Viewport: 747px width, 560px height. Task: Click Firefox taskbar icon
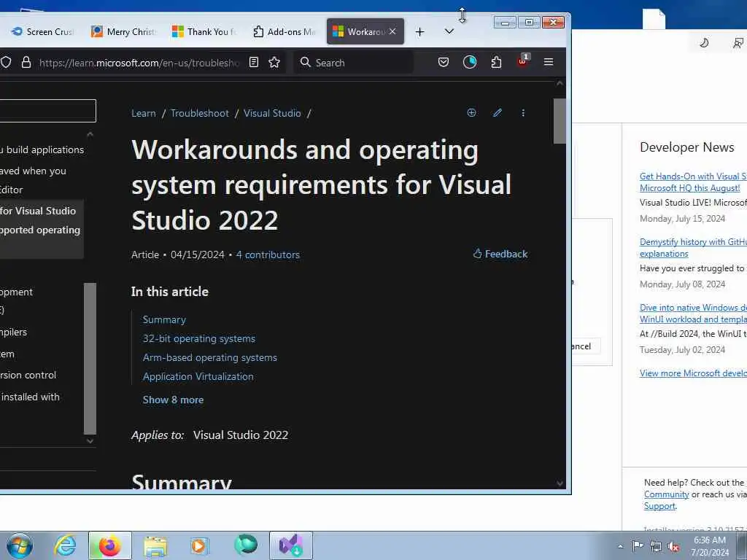[110, 545]
